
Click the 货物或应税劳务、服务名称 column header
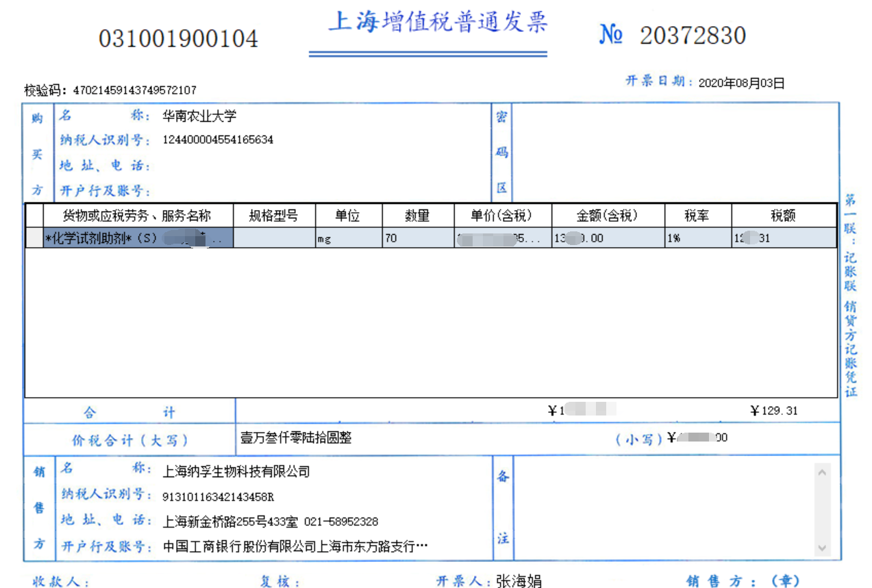[x=138, y=216]
